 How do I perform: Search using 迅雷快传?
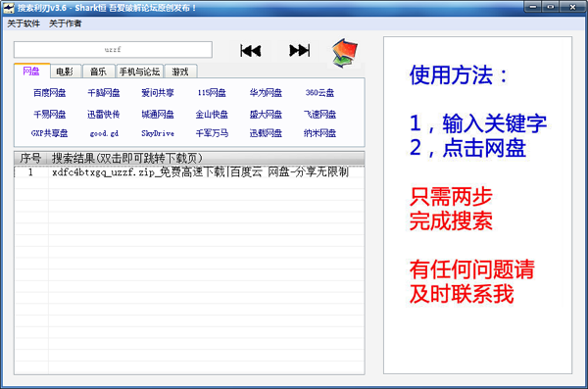click(x=104, y=114)
